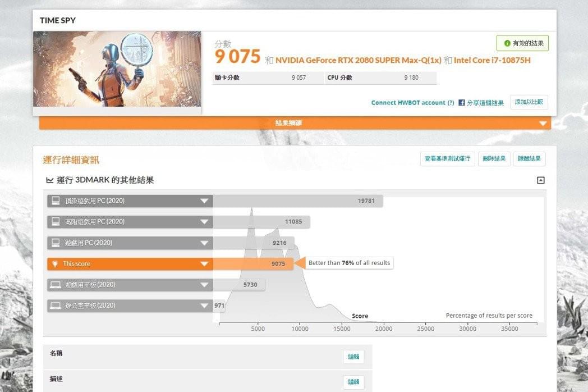Click the 10000 axis label on chart
The height and width of the screenshot is (392, 588).
pyautogui.click(x=300, y=329)
